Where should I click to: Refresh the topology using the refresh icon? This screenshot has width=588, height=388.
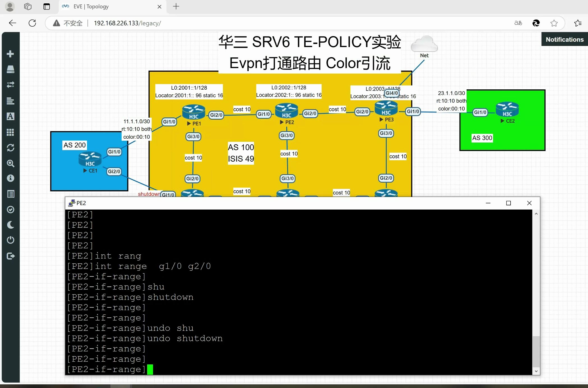(x=11, y=148)
